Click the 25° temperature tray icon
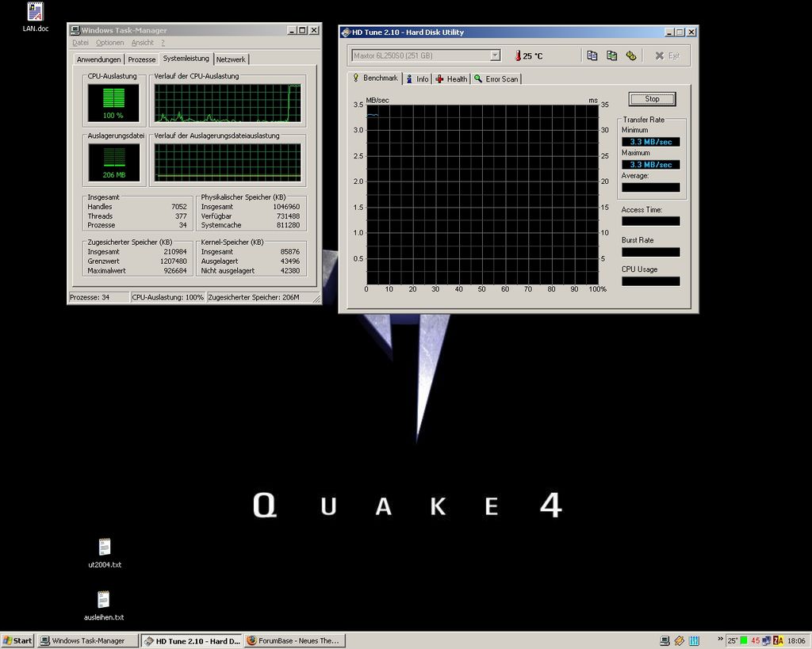 (733, 641)
